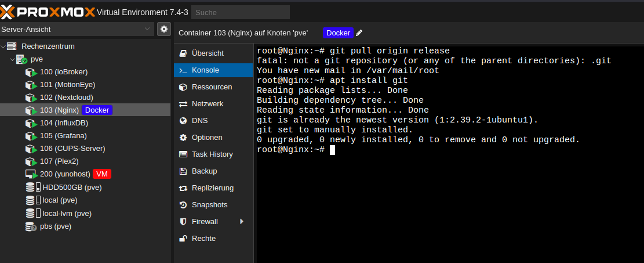This screenshot has height=263, width=644.
Task: Select the 200 (yunohost) VM monitor icon
Action: [x=31, y=174]
